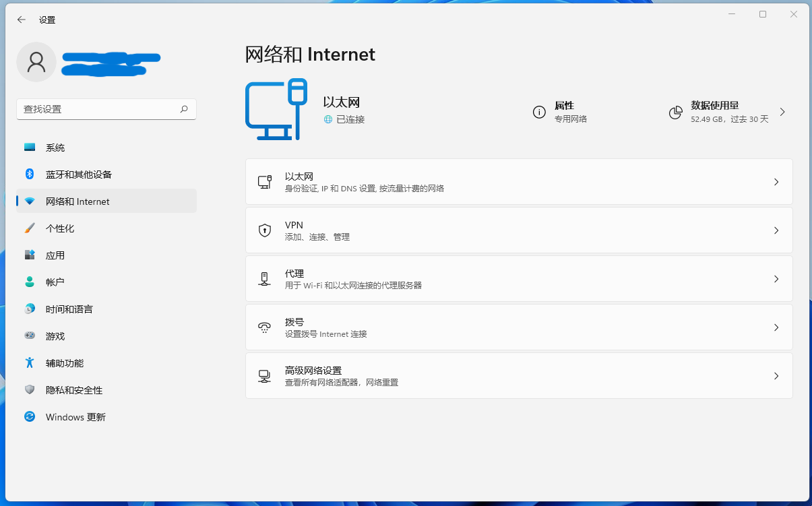
Task: Maximize the 设置 window
Action: pyautogui.click(x=763, y=14)
